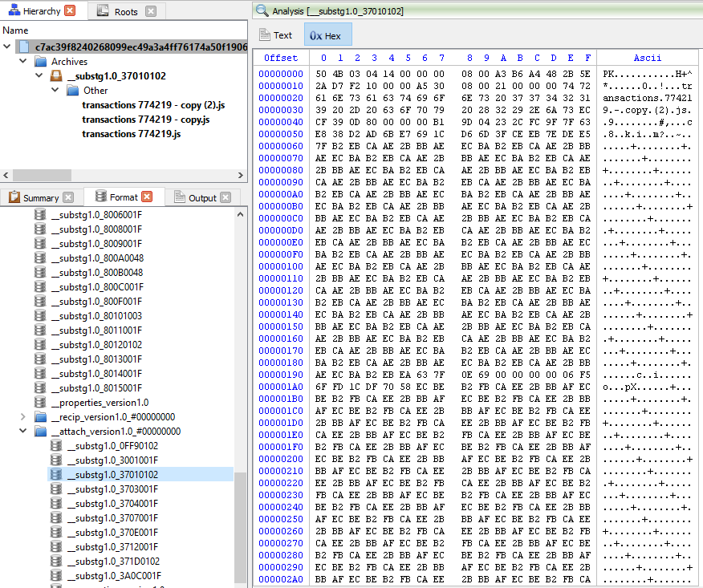Click the stream icon for __substg1.0_3704001F
The image size is (703, 588).
(56, 503)
